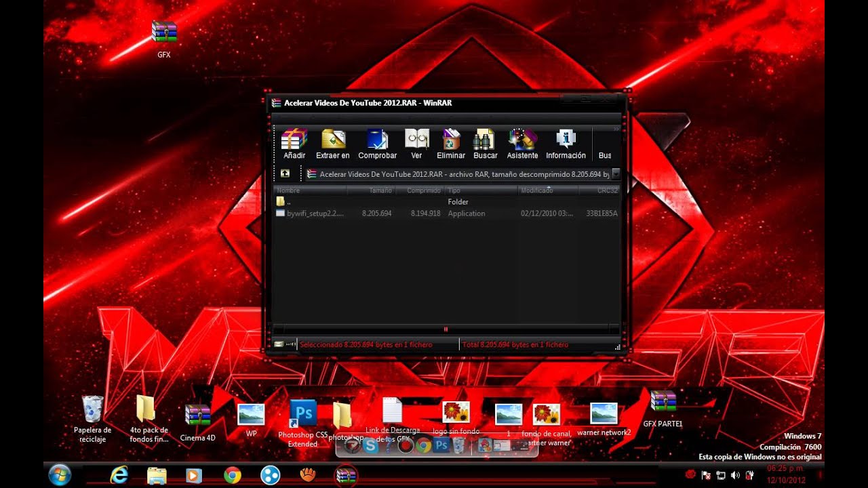Viewport: 868px width, 488px height.
Task: Select 4to pack de fondos folder
Action: click(x=149, y=419)
